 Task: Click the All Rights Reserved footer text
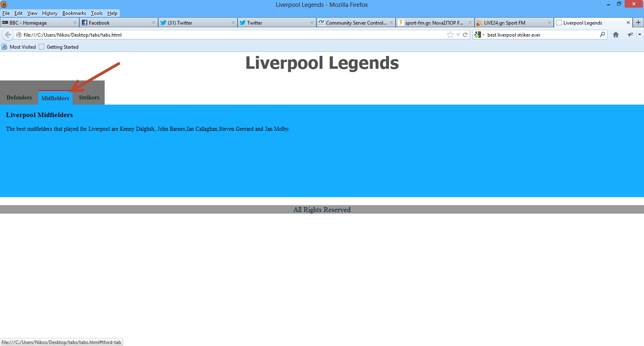pyautogui.click(x=322, y=210)
